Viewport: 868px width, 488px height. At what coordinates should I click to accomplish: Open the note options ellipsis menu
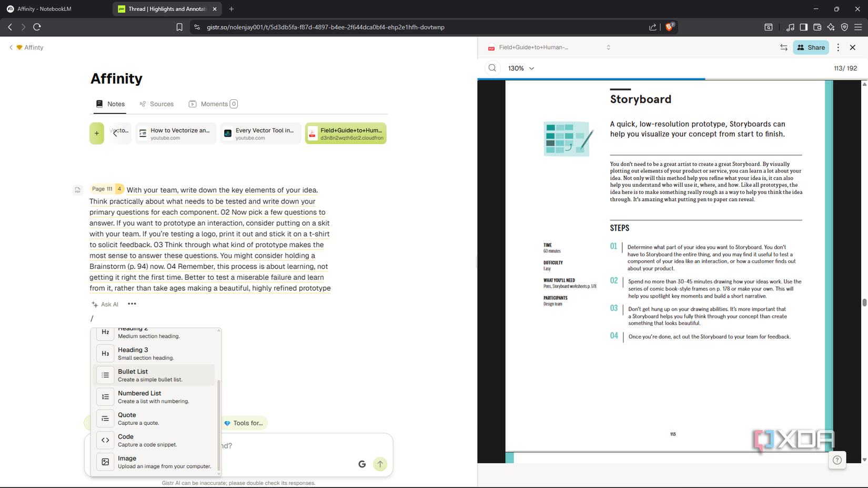click(x=132, y=304)
